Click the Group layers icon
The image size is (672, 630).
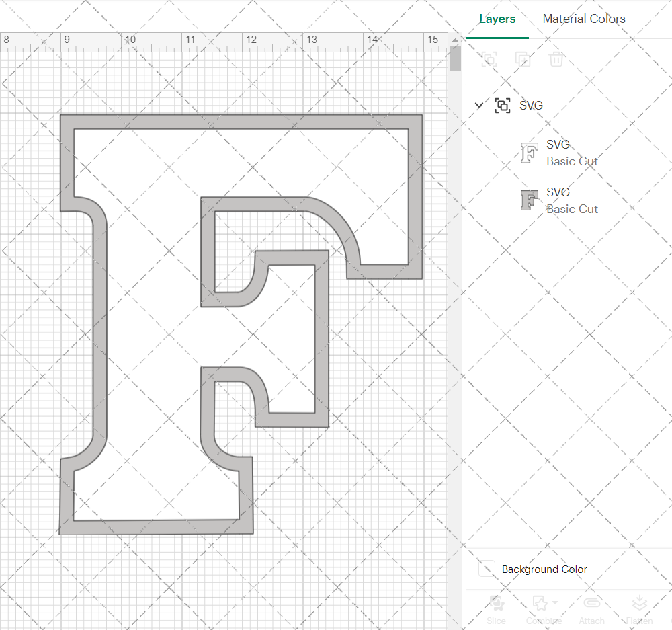(489, 59)
